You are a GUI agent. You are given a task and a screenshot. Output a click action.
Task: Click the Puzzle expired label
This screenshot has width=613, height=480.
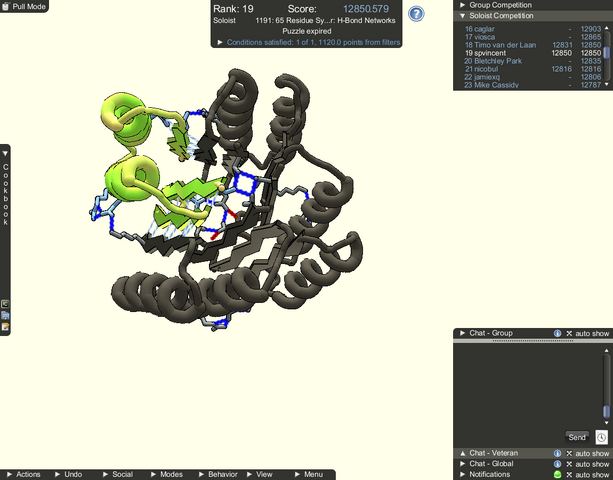click(x=306, y=31)
